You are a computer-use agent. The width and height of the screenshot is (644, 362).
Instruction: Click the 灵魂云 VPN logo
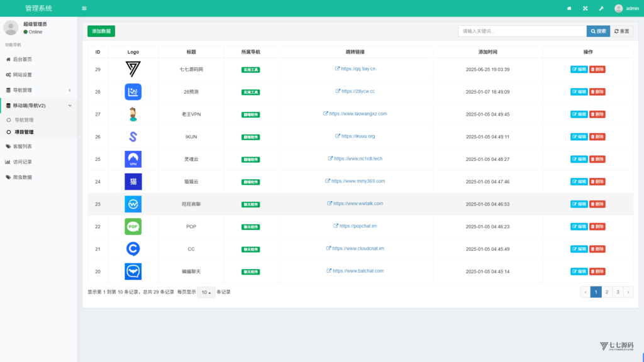coord(133,159)
